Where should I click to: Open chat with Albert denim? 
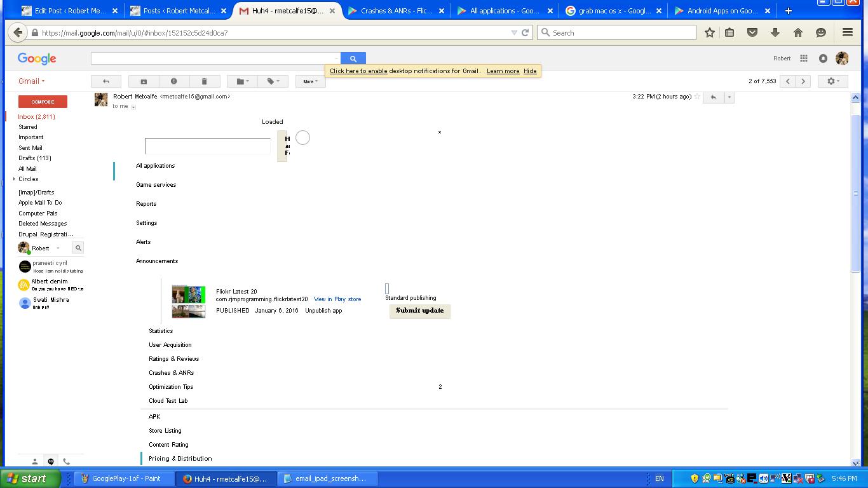pos(51,285)
